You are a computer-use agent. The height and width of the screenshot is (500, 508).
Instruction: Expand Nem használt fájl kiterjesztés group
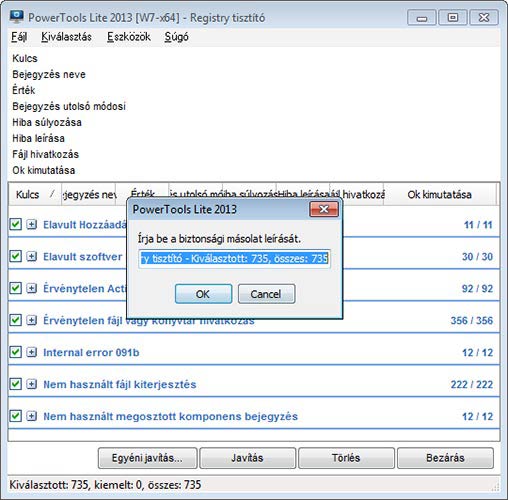tap(32, 384)
